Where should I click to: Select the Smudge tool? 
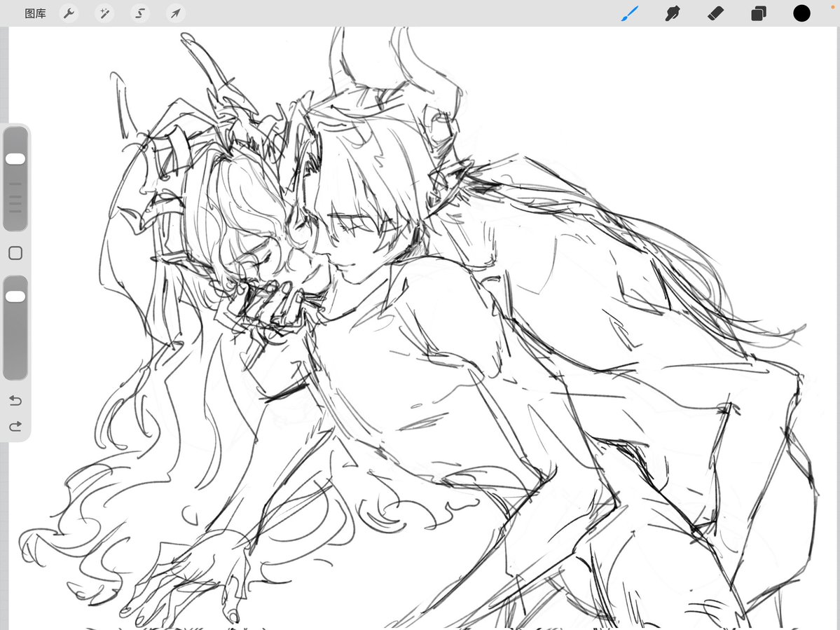pyautogui.click(x=673, y=13)
